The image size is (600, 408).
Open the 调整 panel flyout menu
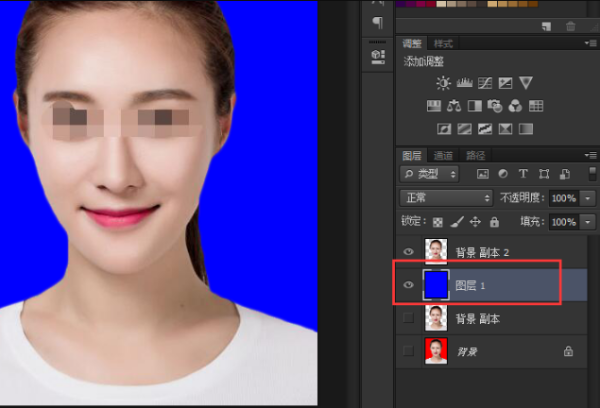tap(590, 43)
